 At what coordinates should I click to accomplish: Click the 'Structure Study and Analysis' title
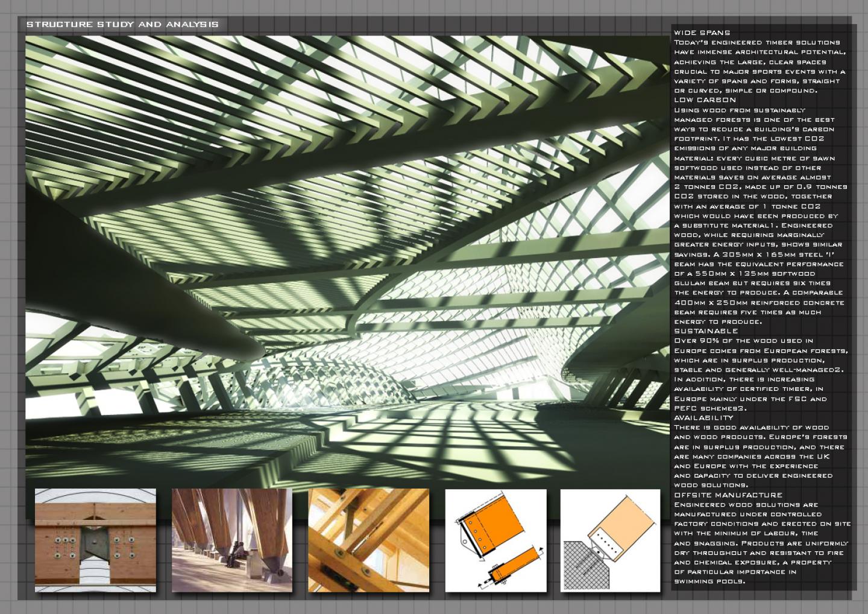click(x=122, y=25)
